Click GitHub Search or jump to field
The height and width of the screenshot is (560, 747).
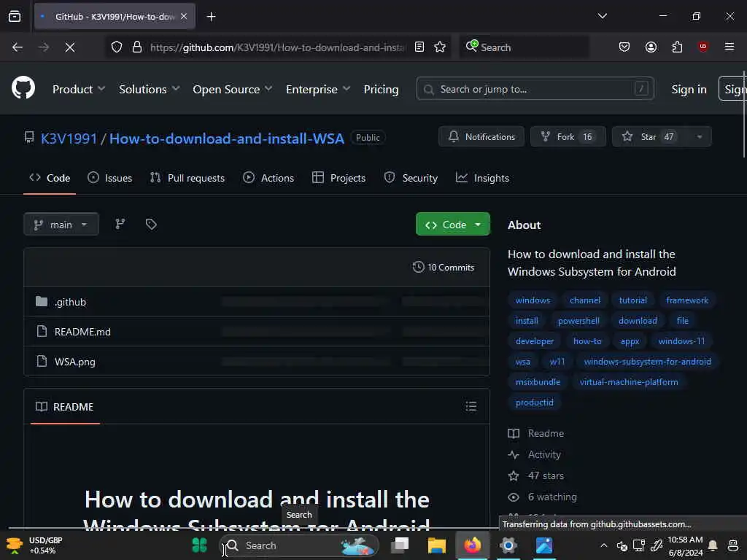535,88
